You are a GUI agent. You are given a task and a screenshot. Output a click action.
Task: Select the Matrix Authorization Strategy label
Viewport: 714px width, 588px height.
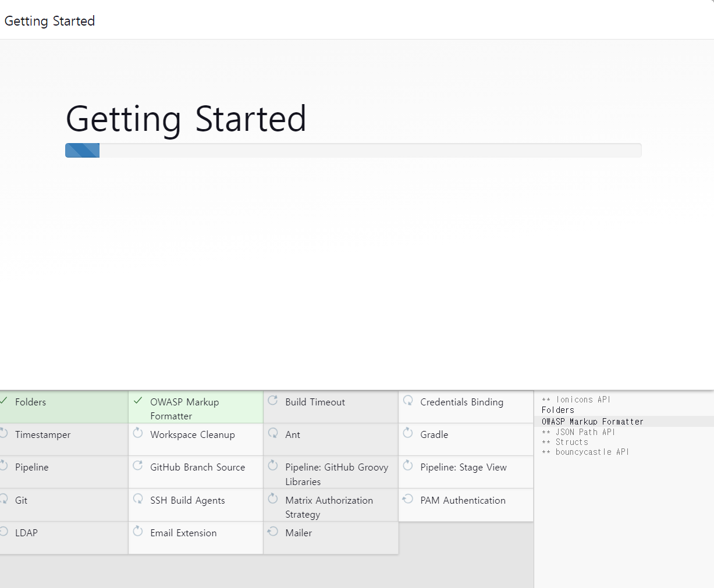(x=329, y=507)
